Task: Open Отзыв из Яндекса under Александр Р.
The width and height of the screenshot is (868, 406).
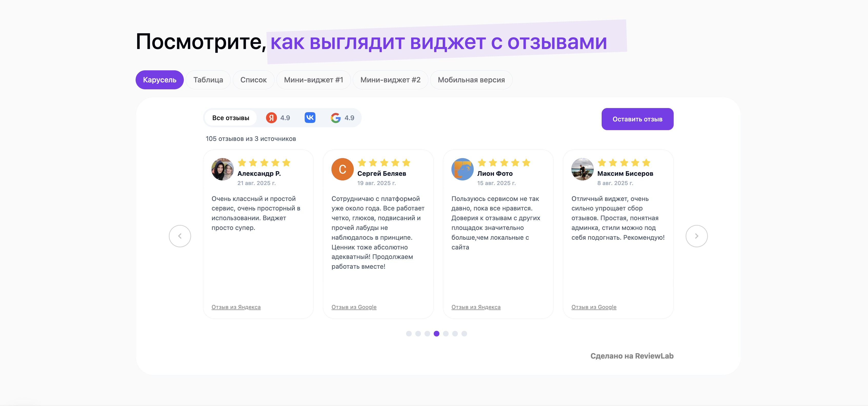Action: pos(236,307)
